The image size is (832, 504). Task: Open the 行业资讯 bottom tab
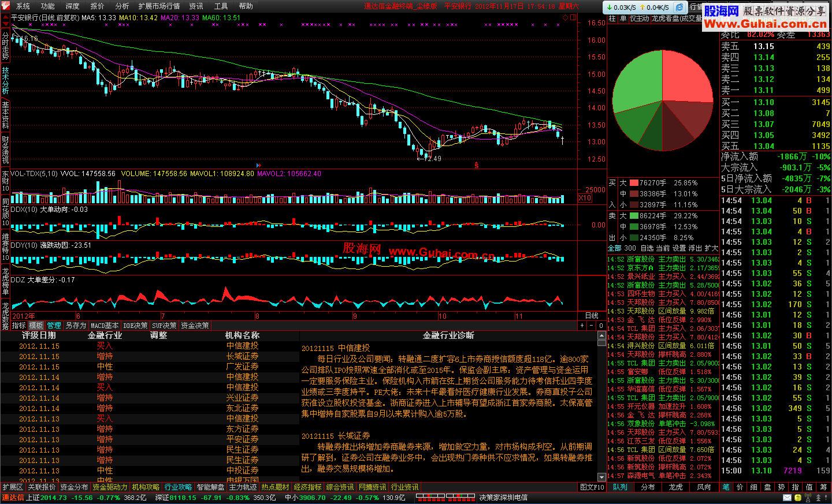[405, 487]
